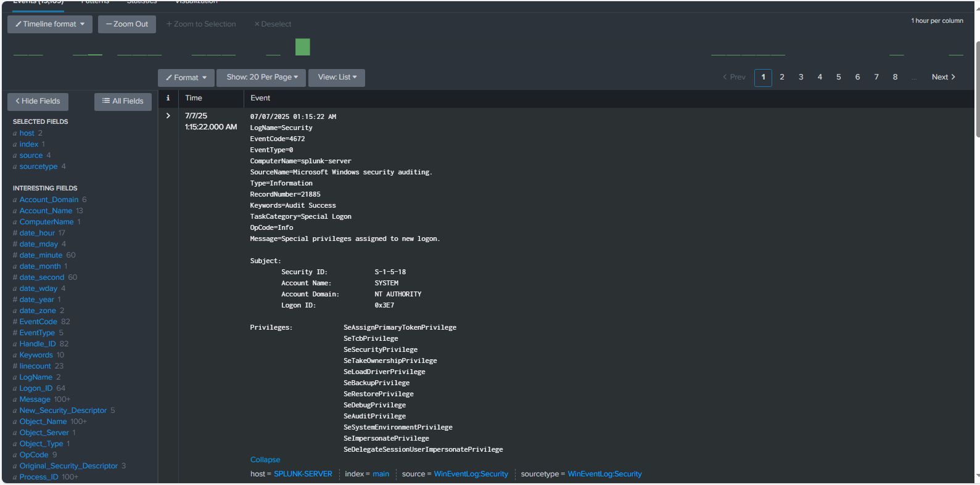Image resolution: width=980 pixels, height=485 pixels.
Task: Collapse the expanded event text
Action: 265,460
